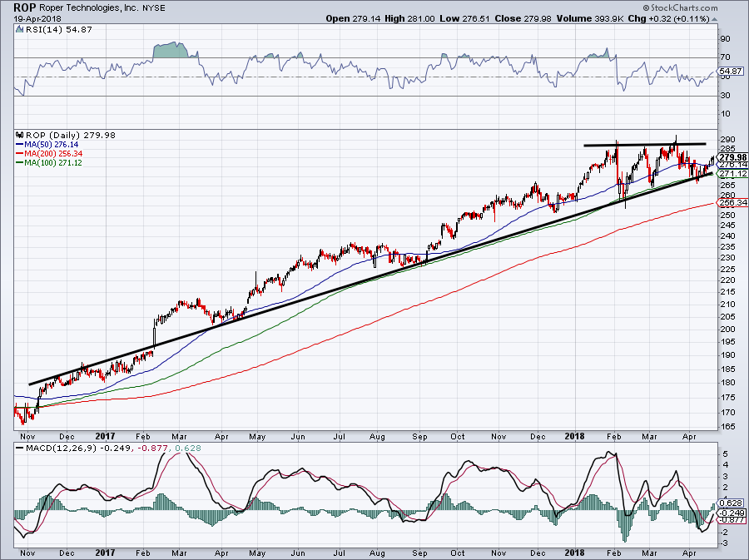Click the Close 279.98 header readout

[x=523, y=18]
